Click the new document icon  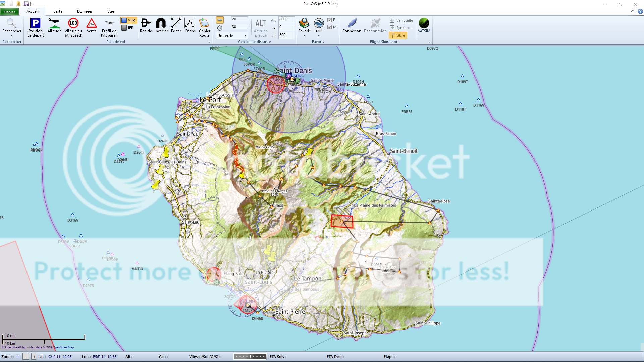click(x=11, y=4)
